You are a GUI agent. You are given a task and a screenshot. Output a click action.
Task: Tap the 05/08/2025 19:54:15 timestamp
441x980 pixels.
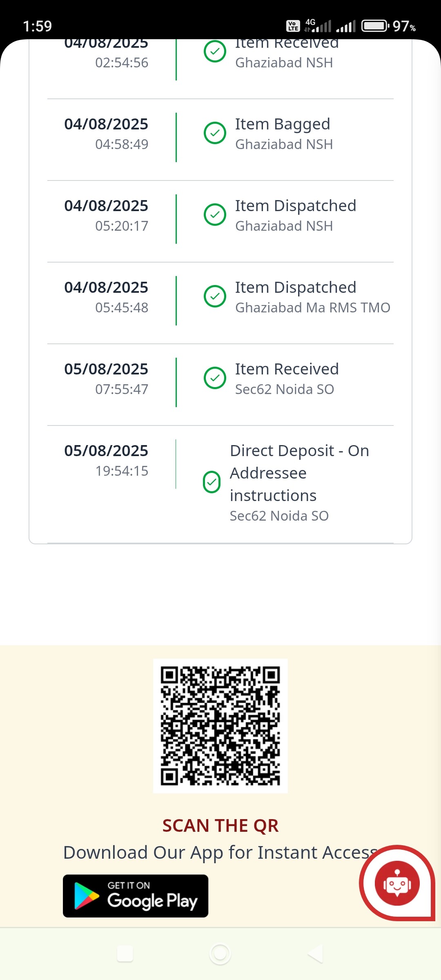pyautogui.click(x=106, y=460)
